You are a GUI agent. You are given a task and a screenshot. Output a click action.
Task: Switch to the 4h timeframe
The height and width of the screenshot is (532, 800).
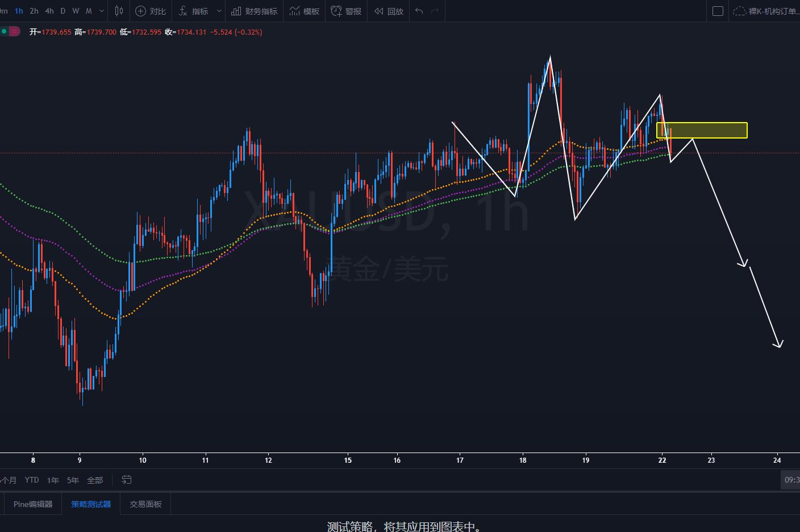[x=49, y=11]
